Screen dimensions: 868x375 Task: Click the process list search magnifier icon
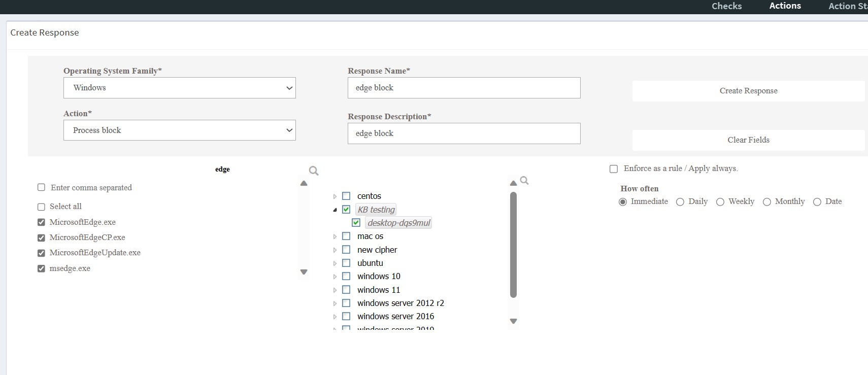point(314,171)
